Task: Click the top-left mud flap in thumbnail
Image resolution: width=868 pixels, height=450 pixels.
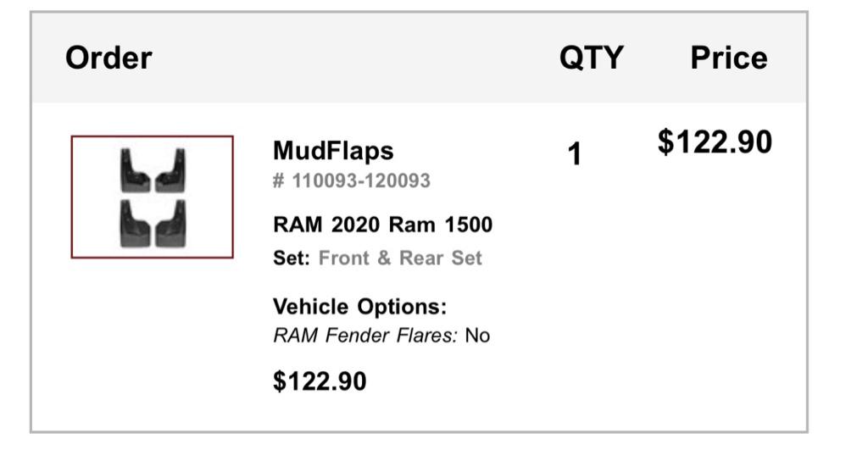Action: point(135,170)
